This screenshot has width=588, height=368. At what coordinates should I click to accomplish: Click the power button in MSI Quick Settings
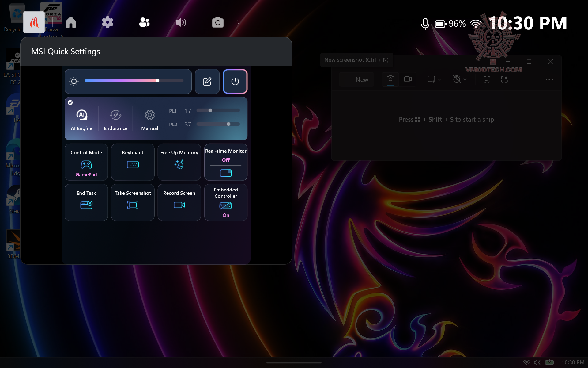point(235,81)
